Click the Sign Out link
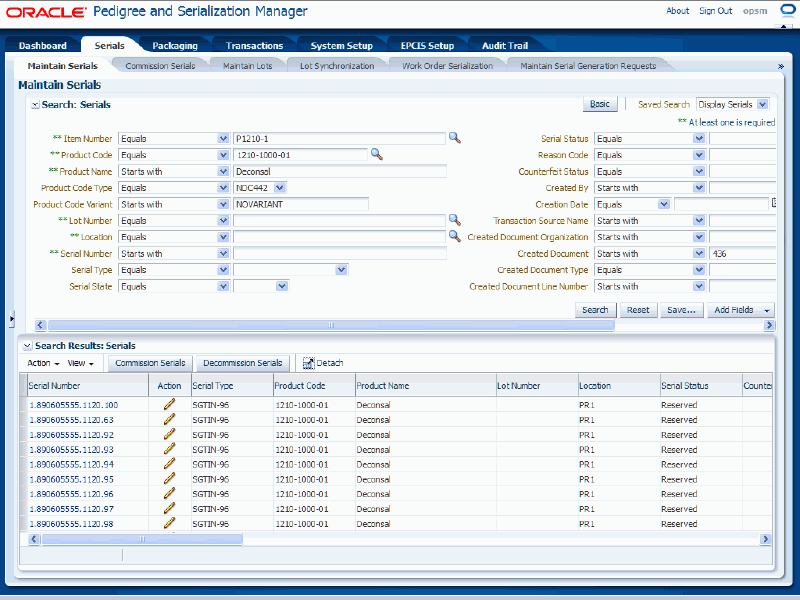This screenshot has height=600, width=800. click(715, 11)
